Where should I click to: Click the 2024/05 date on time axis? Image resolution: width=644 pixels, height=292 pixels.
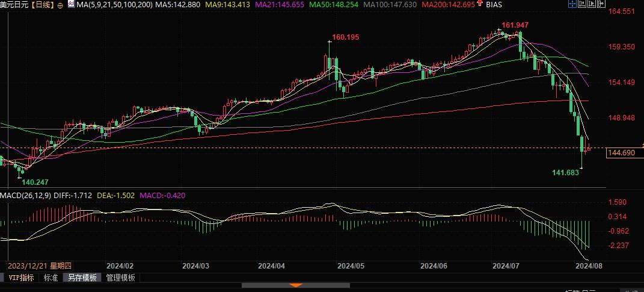[x=351, y=265]
